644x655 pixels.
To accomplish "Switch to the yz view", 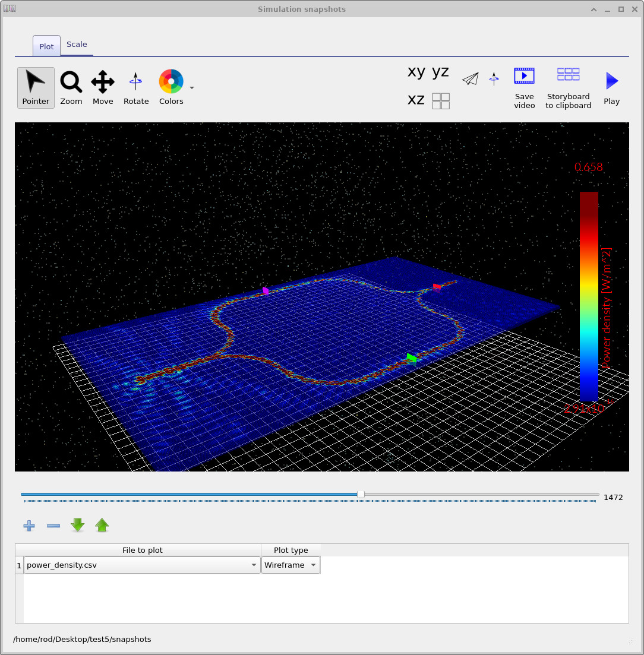I will pos(440,71).
